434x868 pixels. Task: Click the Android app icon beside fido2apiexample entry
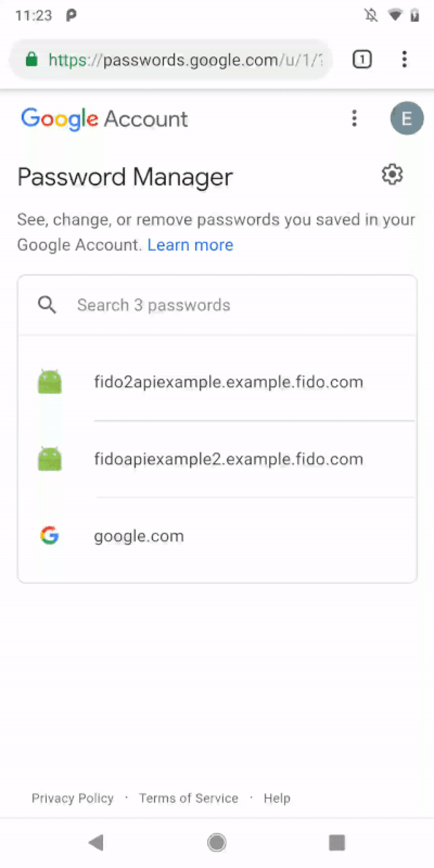[x=50, y=381]
